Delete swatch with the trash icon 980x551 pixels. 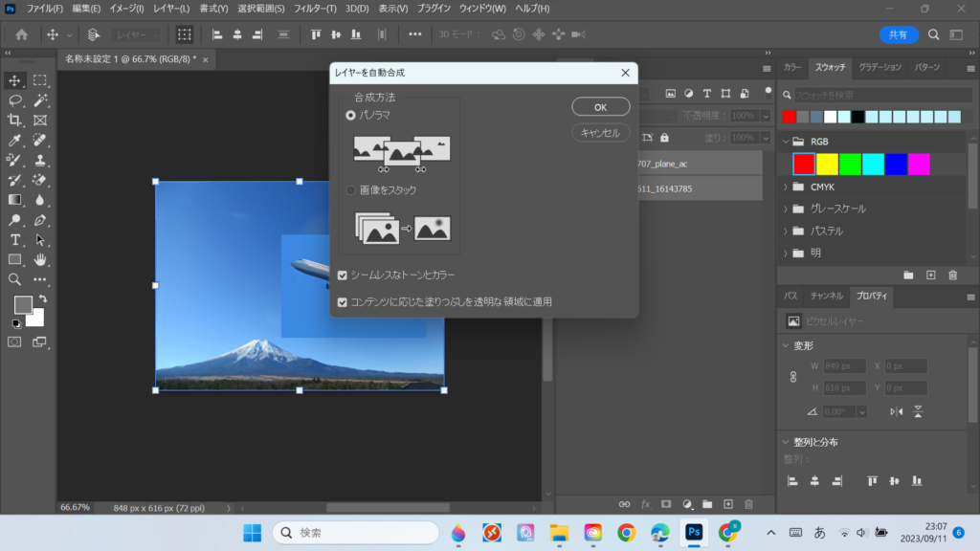(x=952, y=275)
